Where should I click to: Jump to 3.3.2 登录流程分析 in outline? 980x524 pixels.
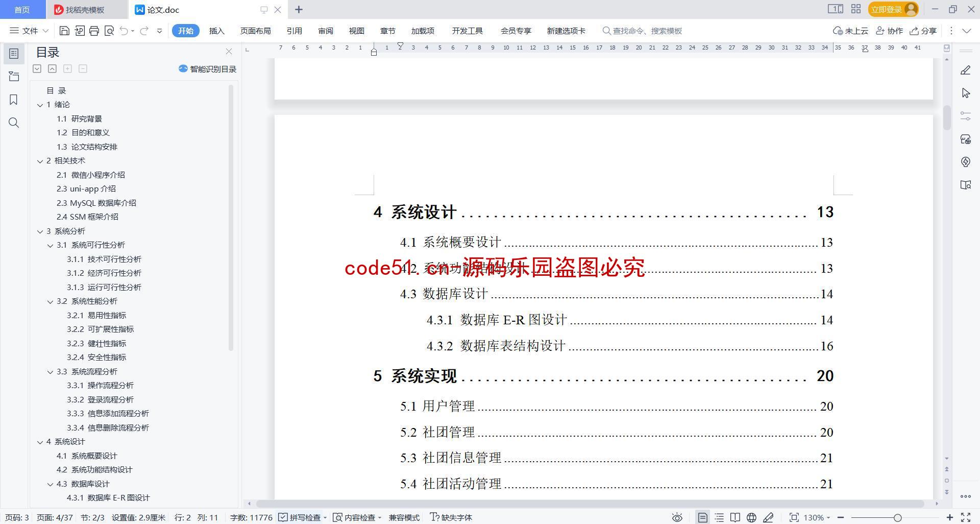coord(100,400)
